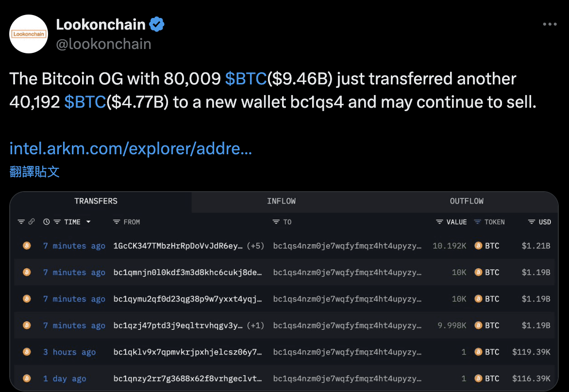The width and height of the screenshot is (569, 392).
Task: Click the chain link icon in header
Action: tap(32, 222)
